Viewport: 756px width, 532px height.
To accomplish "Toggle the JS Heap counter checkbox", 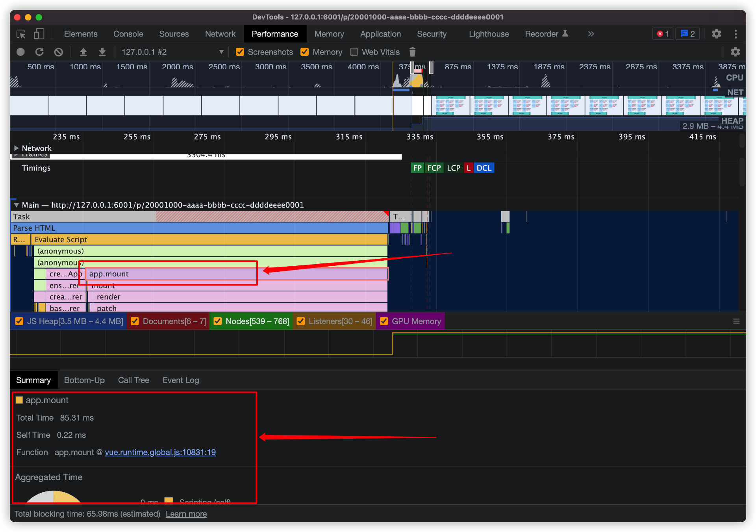I will (x=19, y=321).
